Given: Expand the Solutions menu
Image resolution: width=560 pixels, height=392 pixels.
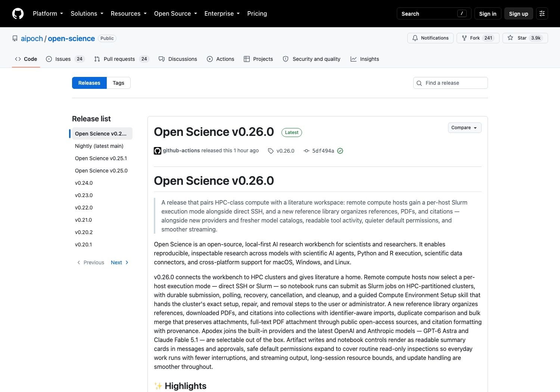Looking at the screenshot, I should [87, 13].
